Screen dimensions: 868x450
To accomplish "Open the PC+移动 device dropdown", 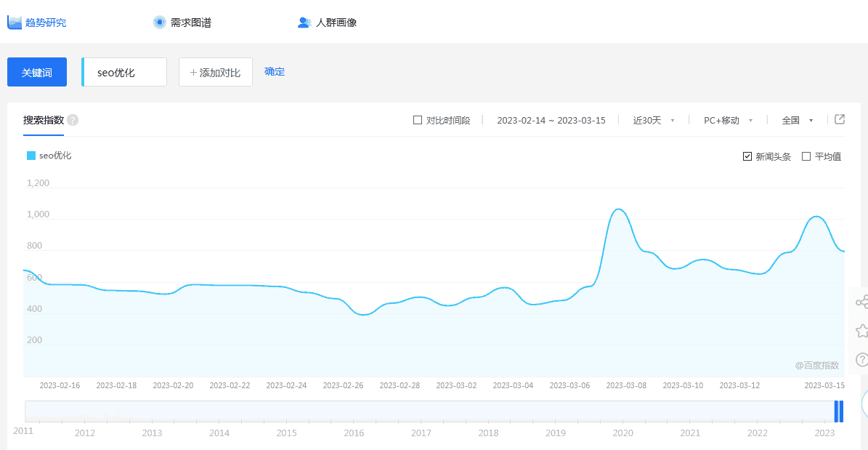I will tap(726, 120).
